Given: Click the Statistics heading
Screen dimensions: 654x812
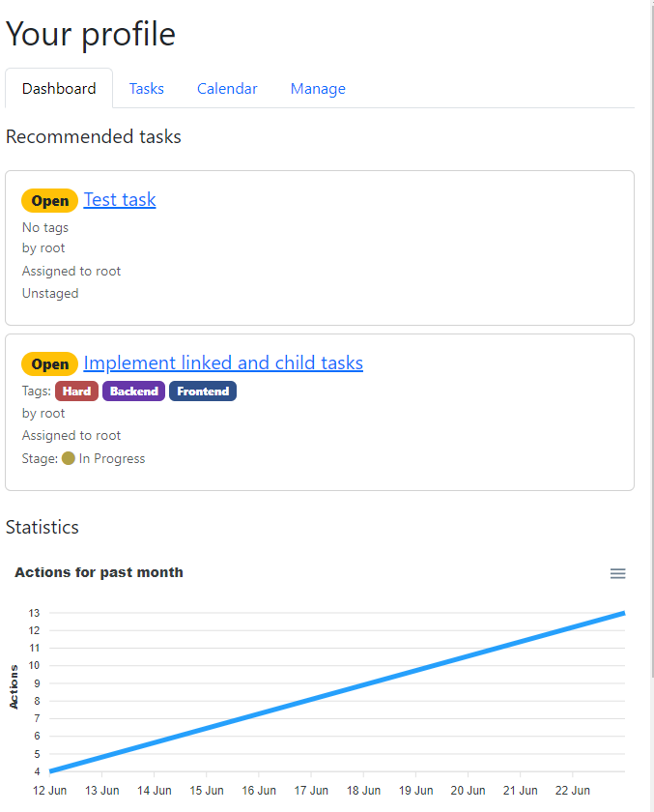Looking at the screenshot, I should tap(43, 528).
